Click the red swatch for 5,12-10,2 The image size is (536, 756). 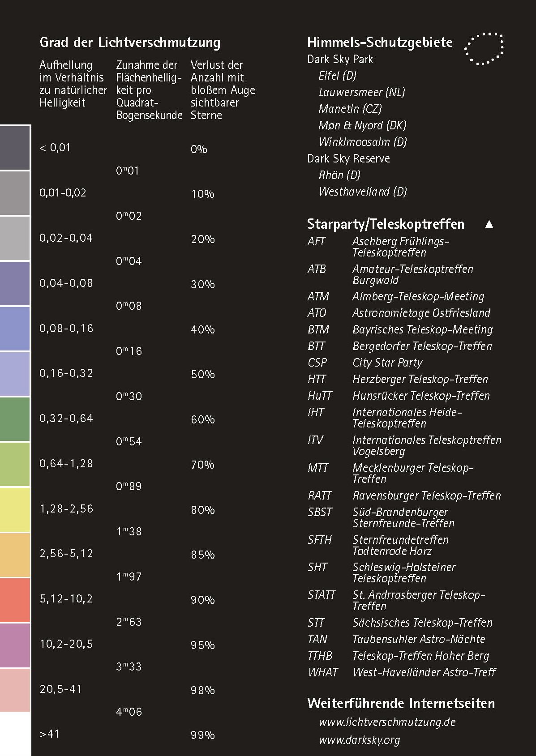(15, 600)
